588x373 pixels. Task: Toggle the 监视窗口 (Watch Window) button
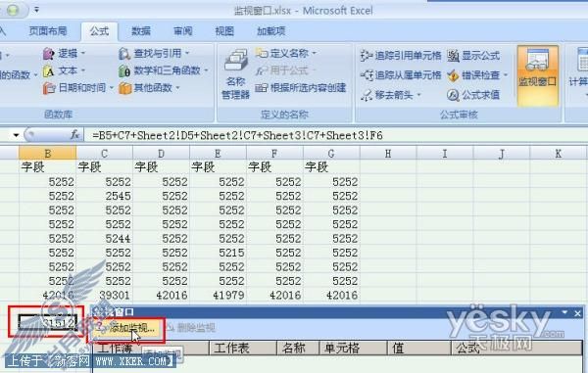(x=538, y=75)
